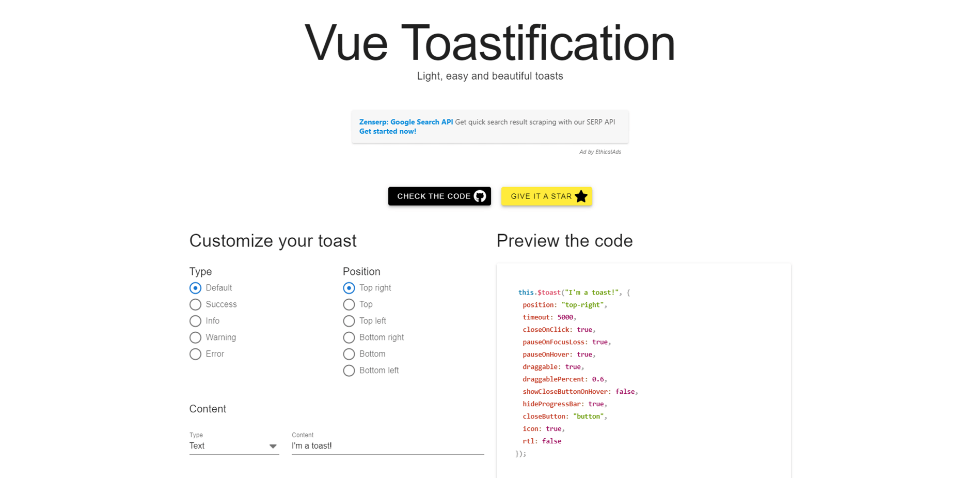Choose Bottom right position radio button
The image size is (980, 478).
tap(349, 337)
